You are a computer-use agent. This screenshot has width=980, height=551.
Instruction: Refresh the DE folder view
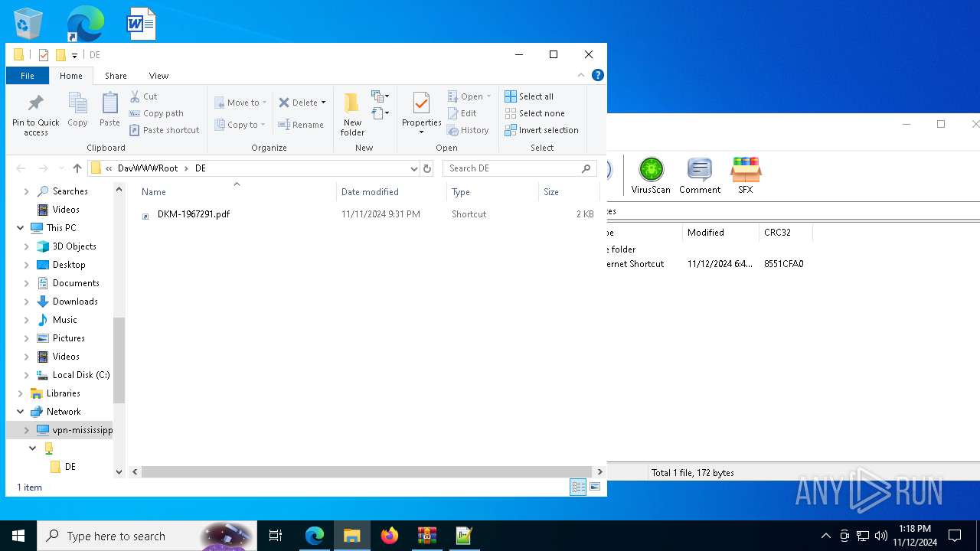427,168
